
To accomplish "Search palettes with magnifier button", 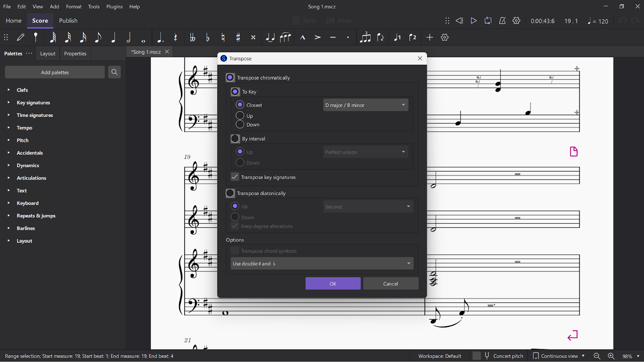I will coord(114,72).
